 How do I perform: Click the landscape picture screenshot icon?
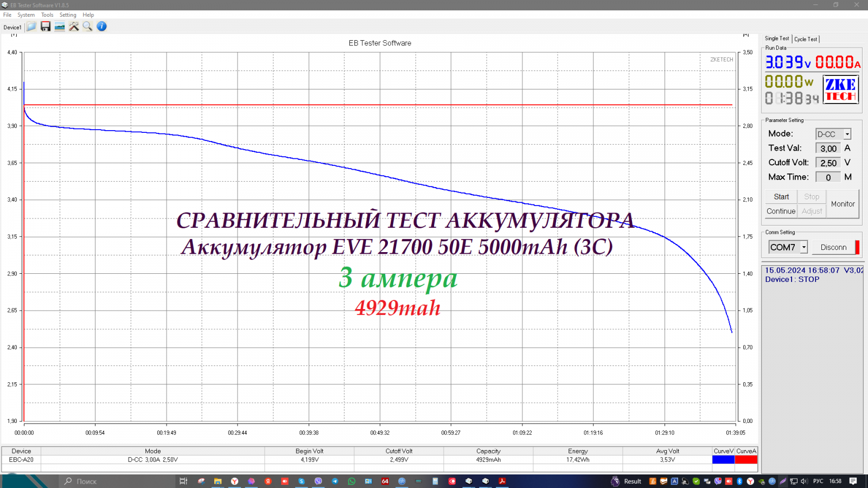click(60, 27)
